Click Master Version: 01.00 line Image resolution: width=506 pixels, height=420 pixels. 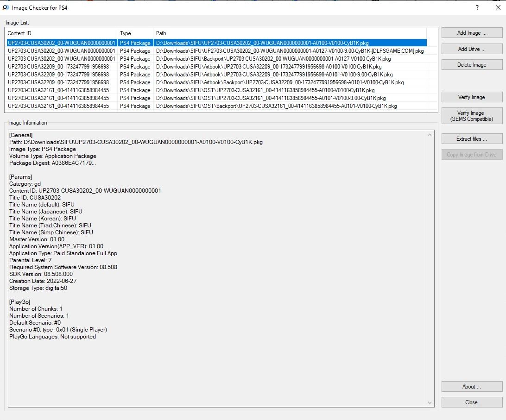[x=37, y=239]
